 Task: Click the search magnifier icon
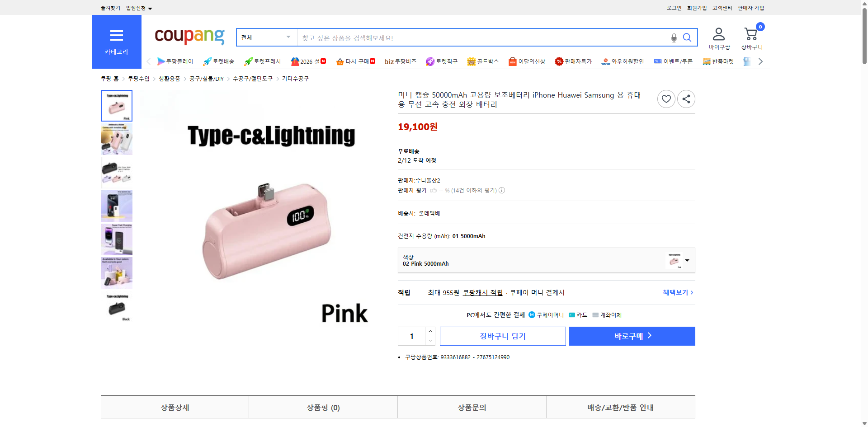pos(687,38)
